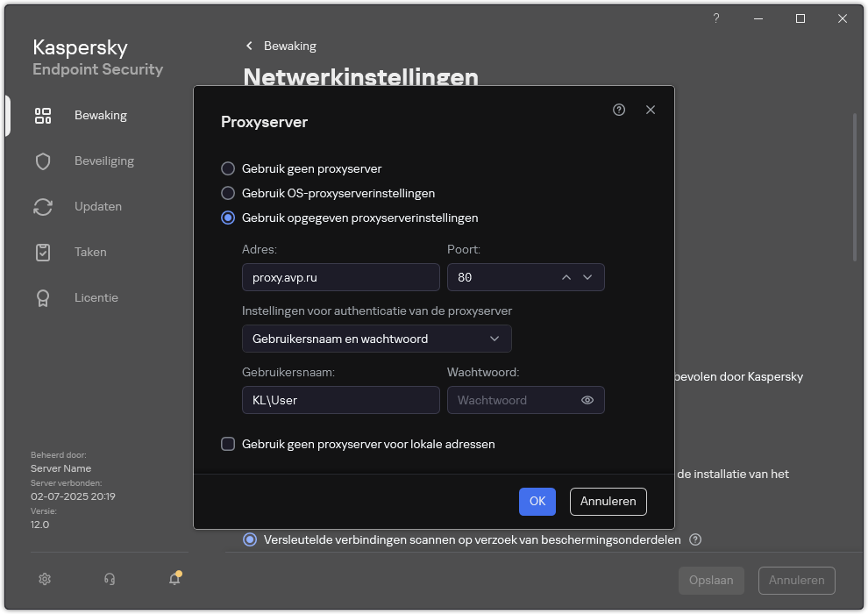Open the settings gear at the bottom left

(x=44, y=579)
